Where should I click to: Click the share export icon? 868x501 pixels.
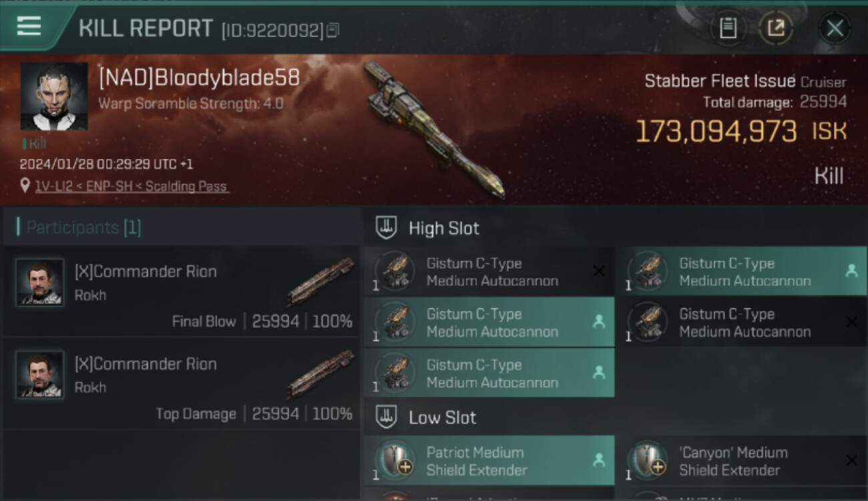(776, 28)
